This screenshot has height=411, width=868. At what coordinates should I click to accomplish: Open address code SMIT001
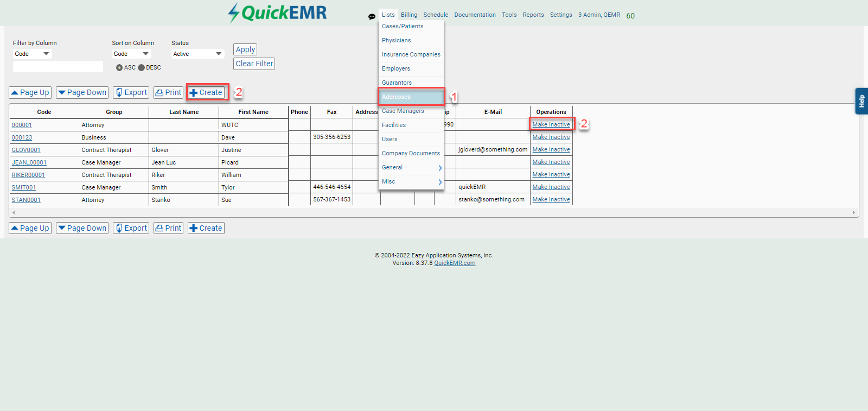tap(24, 188)
